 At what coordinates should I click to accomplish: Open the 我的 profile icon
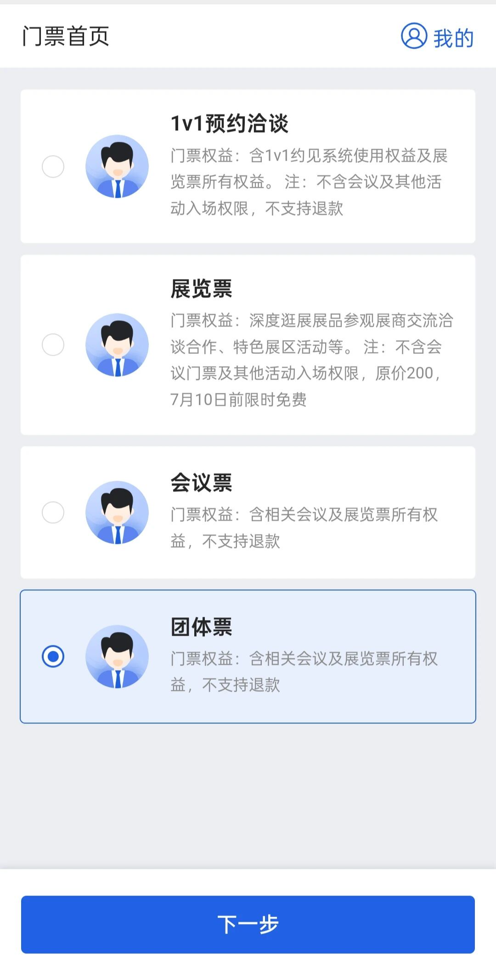[414, 36]
